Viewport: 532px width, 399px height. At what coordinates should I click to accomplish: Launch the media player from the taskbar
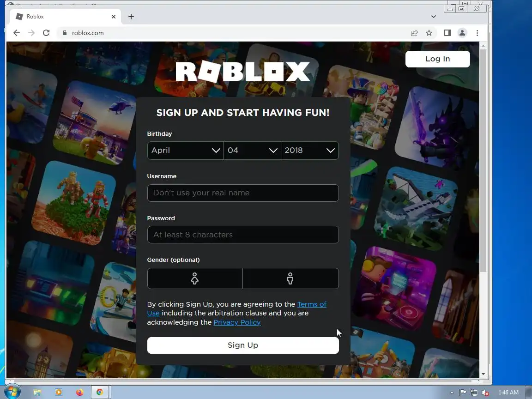[58, 393]
